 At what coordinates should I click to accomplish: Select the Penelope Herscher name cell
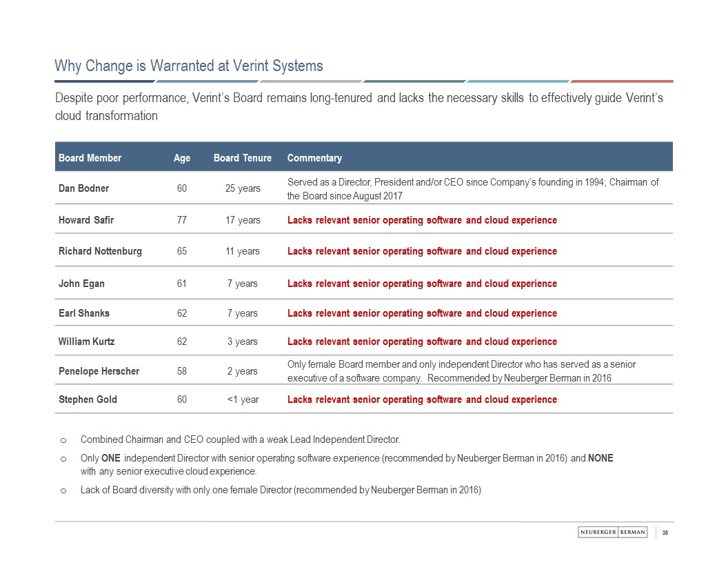click(99, 371)
